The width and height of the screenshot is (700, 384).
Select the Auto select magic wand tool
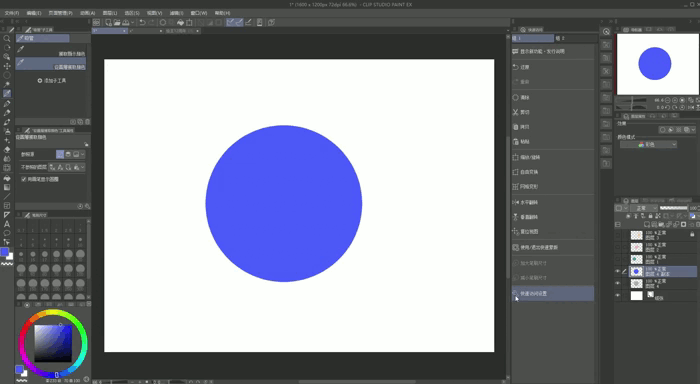coord(7,84)
